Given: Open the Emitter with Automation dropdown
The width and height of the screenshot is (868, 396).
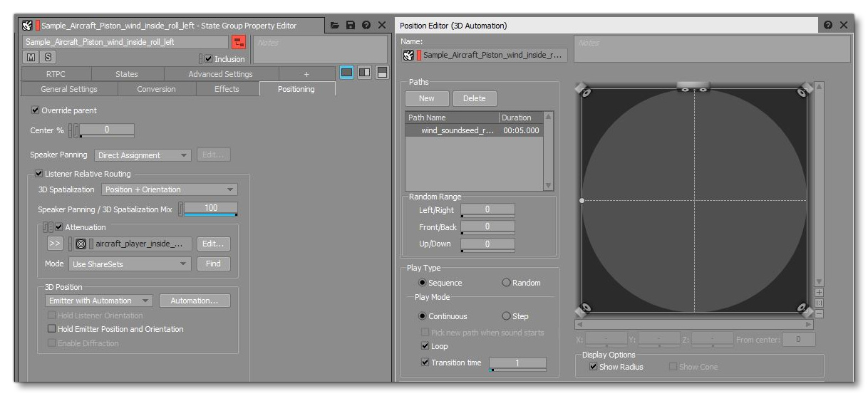Looking at the screenshot, I should [100, 301].
